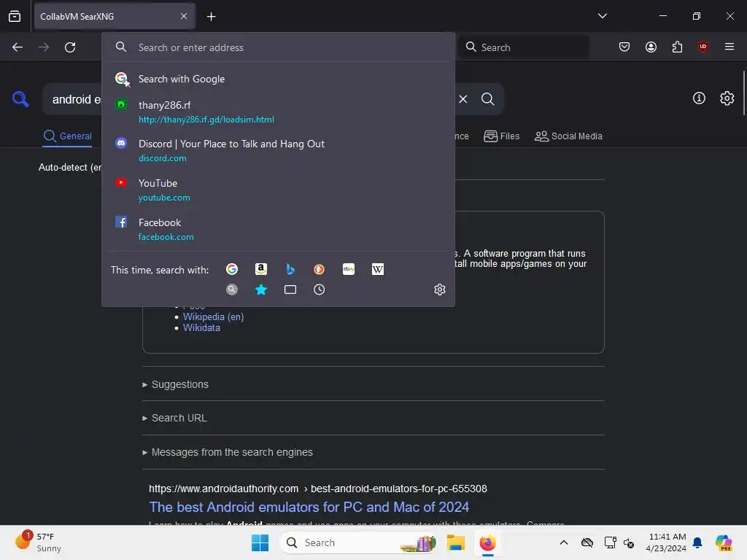Screen dimensions: 747x560
Task: Search open tabs with the tab icon
Action: [290, 289]
